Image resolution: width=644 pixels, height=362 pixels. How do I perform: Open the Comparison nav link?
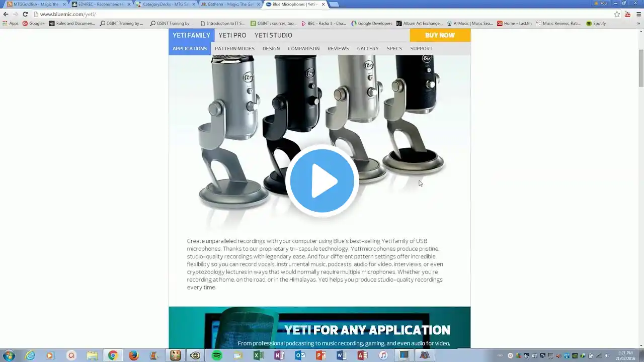[303, 49]
